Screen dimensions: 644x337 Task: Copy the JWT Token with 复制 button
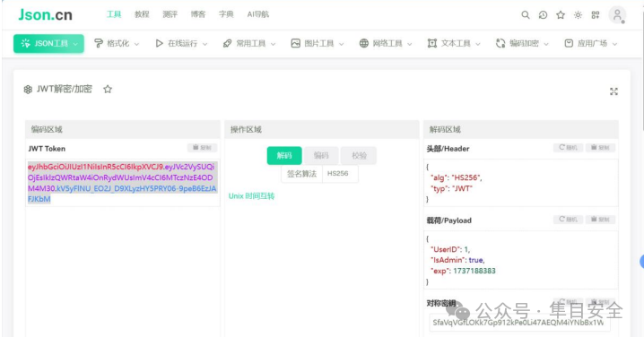point(202,147)
